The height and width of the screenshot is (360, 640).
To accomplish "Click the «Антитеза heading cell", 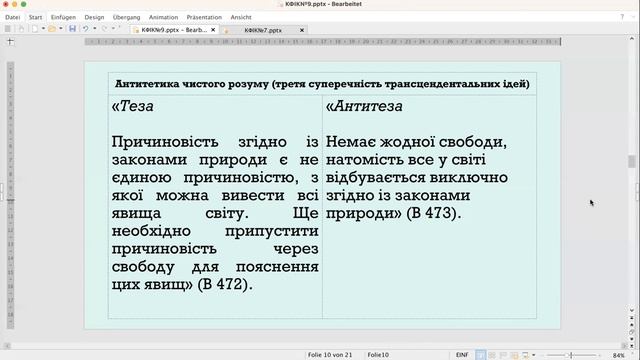I will (364, 106).
